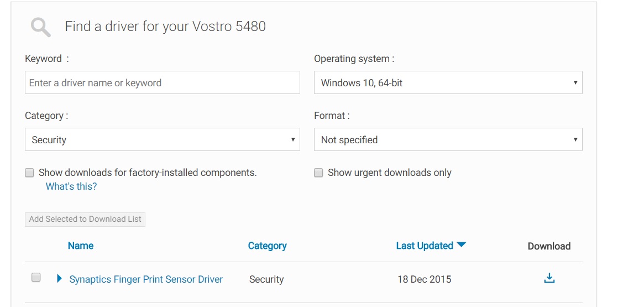Open the Synaptics Finger Print Sensor Driver link

pos(146,279)
